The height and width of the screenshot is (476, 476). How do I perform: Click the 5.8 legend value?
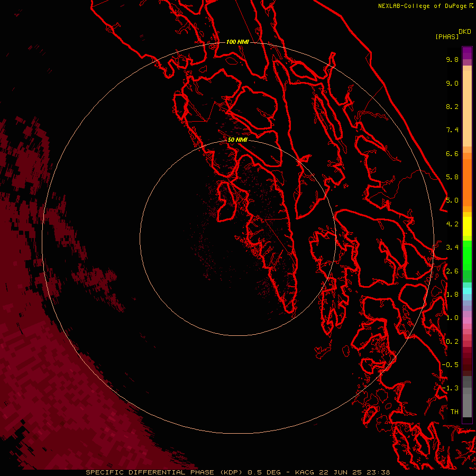(x=452, y=177)
